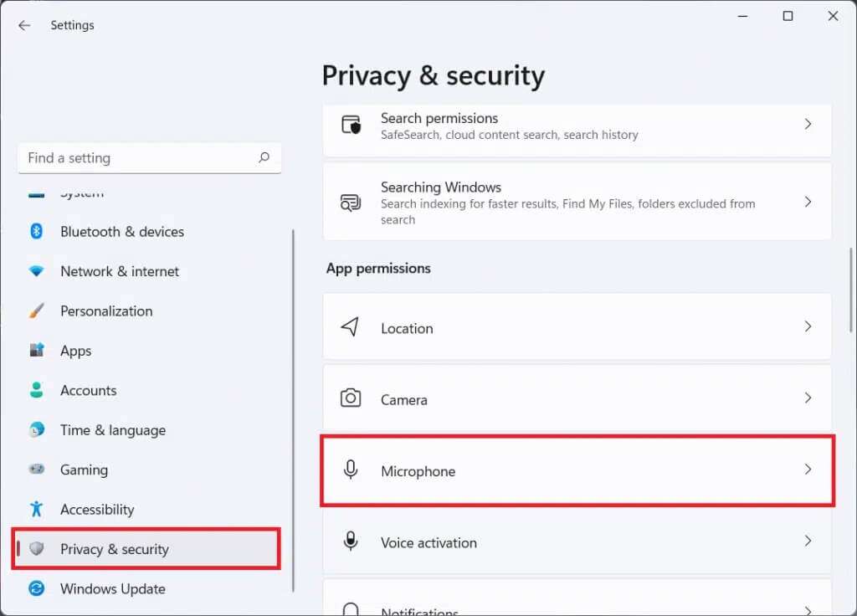
Task: Click the search magnifier icon
Action: (264, 157)
